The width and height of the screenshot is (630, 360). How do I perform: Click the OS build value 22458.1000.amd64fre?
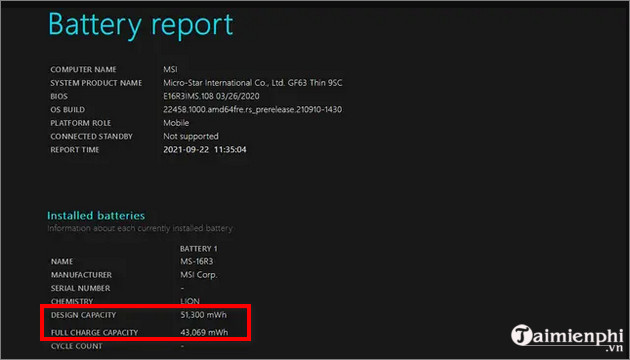point(252,110)
